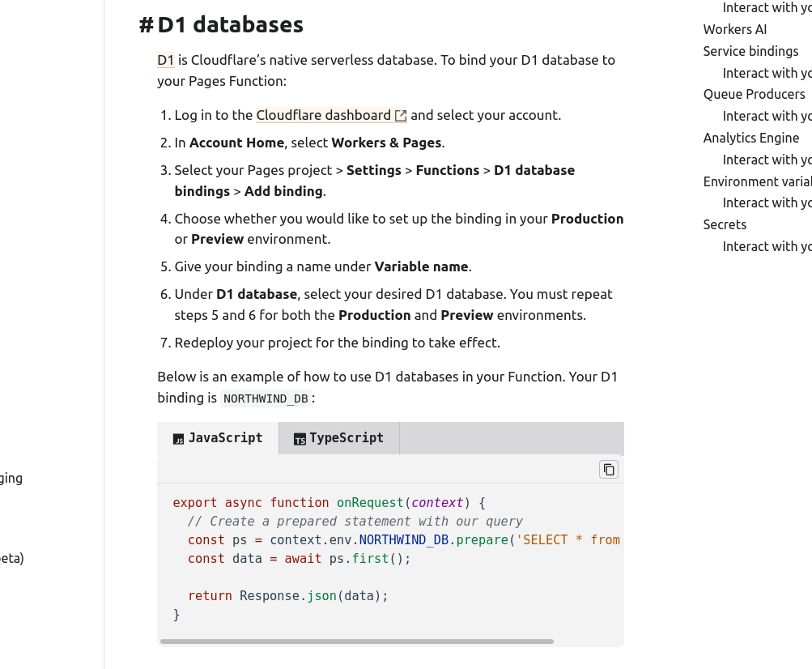Click the Interact link under Queue Producers

767,116
